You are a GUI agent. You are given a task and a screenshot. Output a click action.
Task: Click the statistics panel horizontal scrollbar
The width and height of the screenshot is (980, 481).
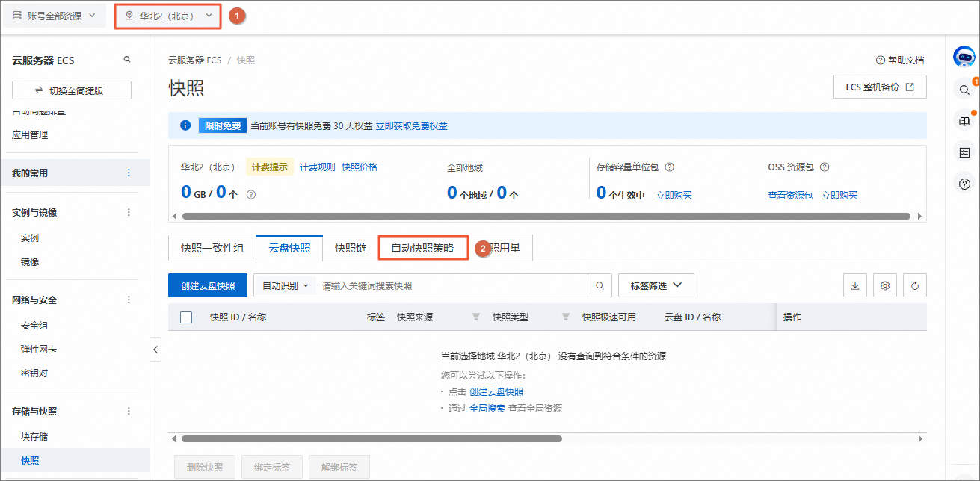tap(546, 216)
